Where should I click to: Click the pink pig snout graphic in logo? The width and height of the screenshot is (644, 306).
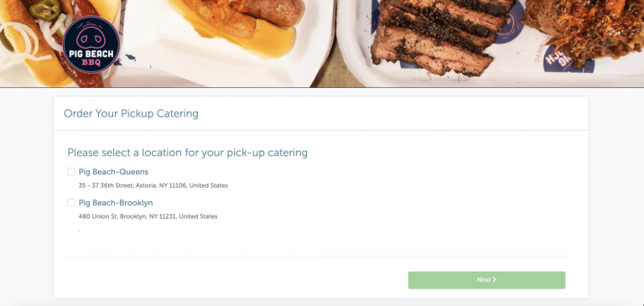91,38
